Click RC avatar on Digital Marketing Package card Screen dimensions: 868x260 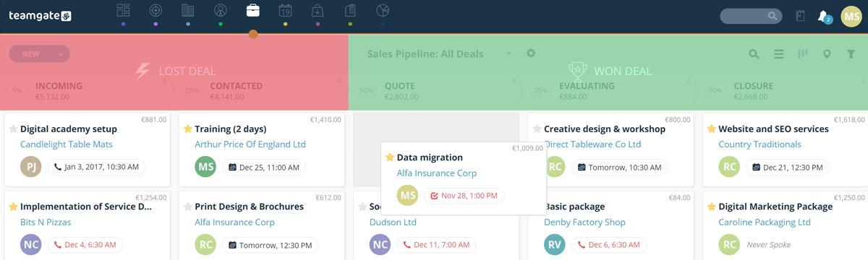tap(729, 245)
